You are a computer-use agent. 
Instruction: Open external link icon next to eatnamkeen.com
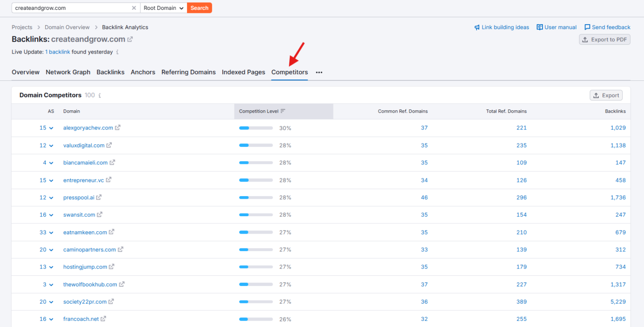coord(111,232)
